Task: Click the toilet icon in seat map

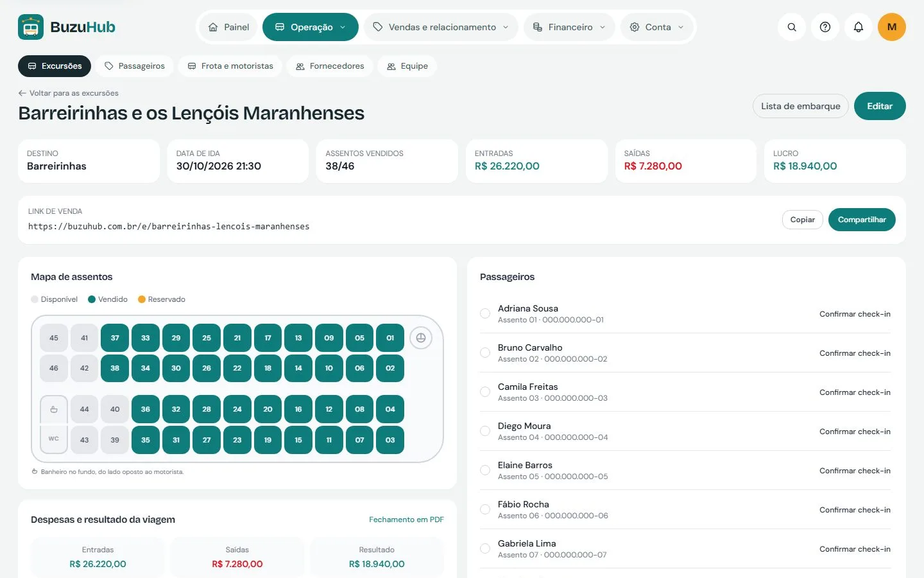Action: click(x=54, y=409)
